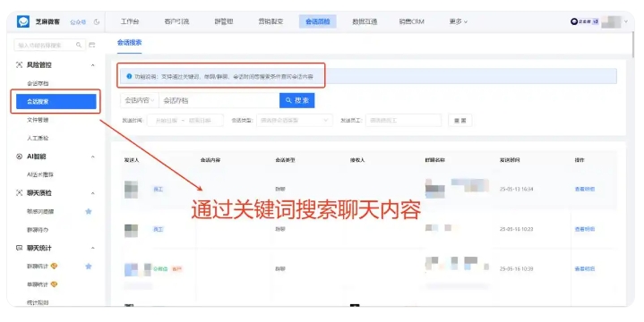Open 查看明细 for the 25-05-16 10:39 row
This screenshot has width=644, height=322.
[x=585, y=268]
